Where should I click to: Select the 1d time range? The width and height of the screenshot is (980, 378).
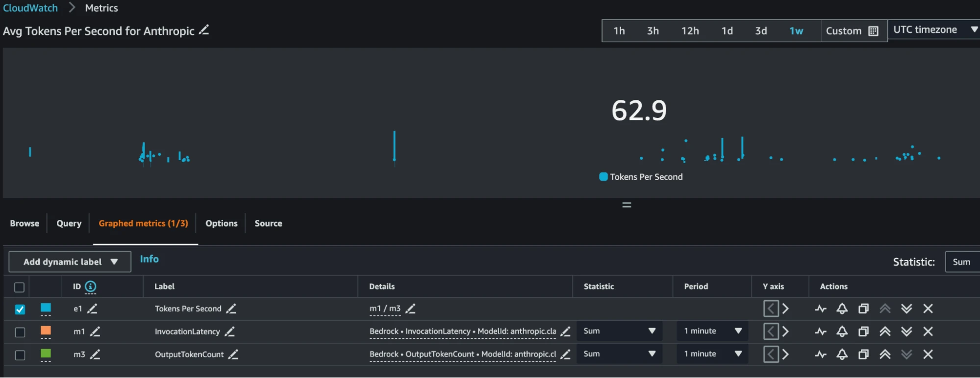[x=727, y=31]
